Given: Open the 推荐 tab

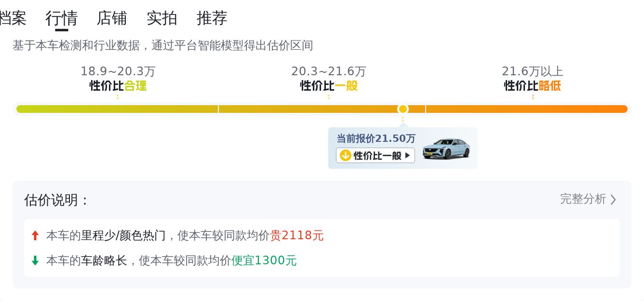Looking at the screenshot, I should point(212,18).
